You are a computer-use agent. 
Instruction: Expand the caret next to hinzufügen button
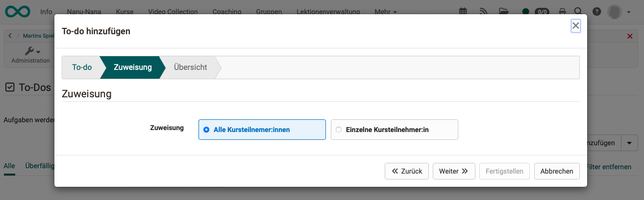[629, 143]
